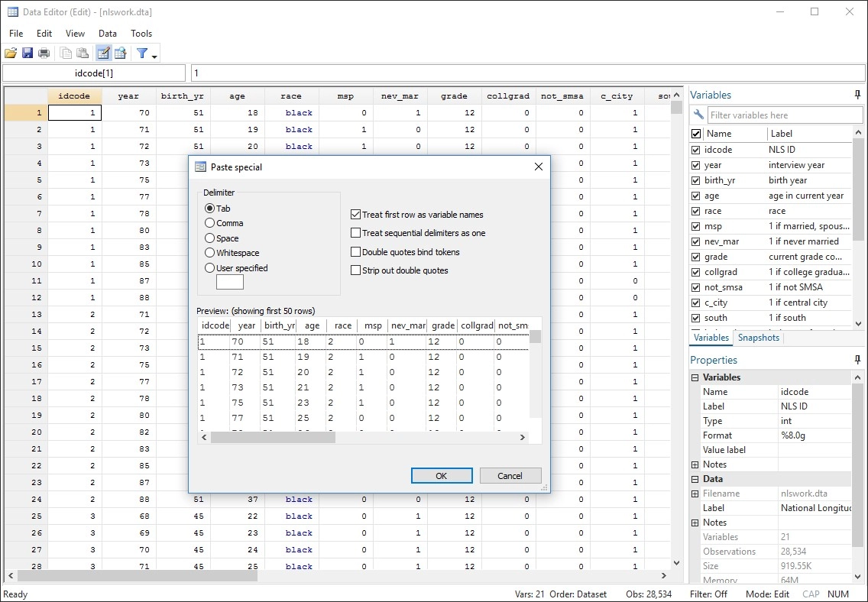The image size is (868, 602).
Task: Collapse the Variables section in Properties
Action: pyautogui.click(x=695, y=377)
